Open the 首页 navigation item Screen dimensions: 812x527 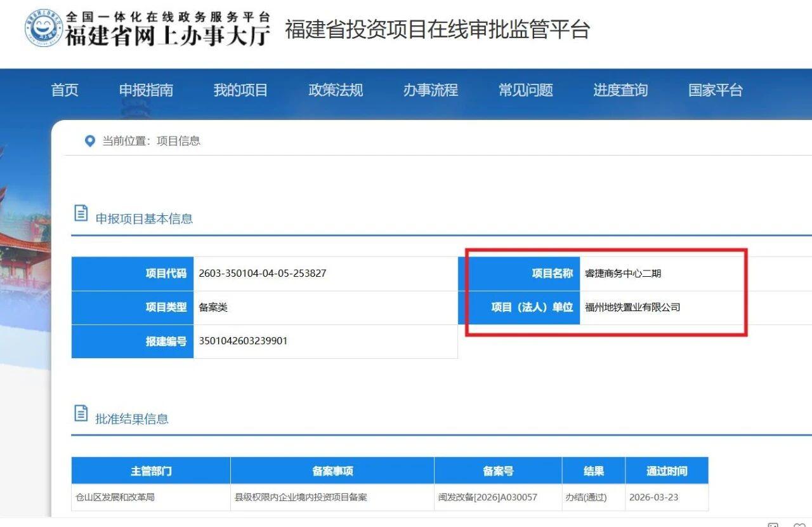(x=64, y=90)
